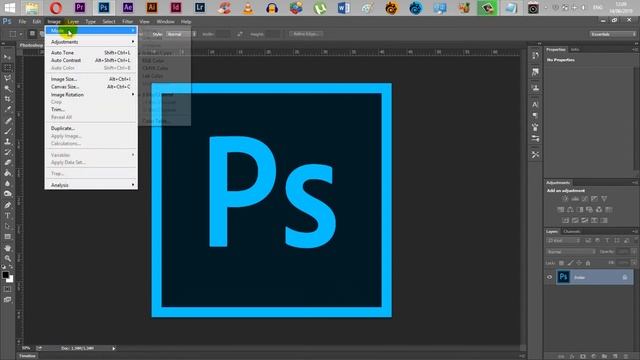This screenshot has width=640, height=360.
Task: Add a Vibrance adjustment
Action: point(604,199)
